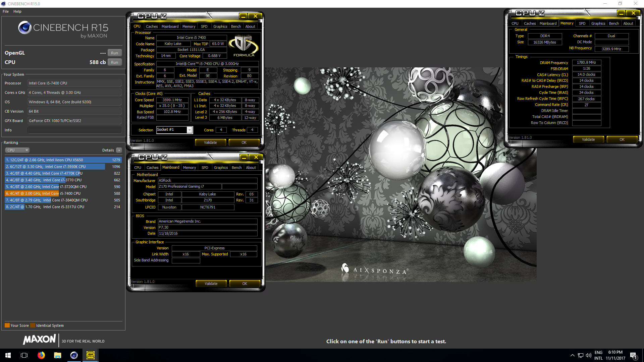Click Validate in the Mainboard window
Viewport: 644px width, 362px height.
211,284
